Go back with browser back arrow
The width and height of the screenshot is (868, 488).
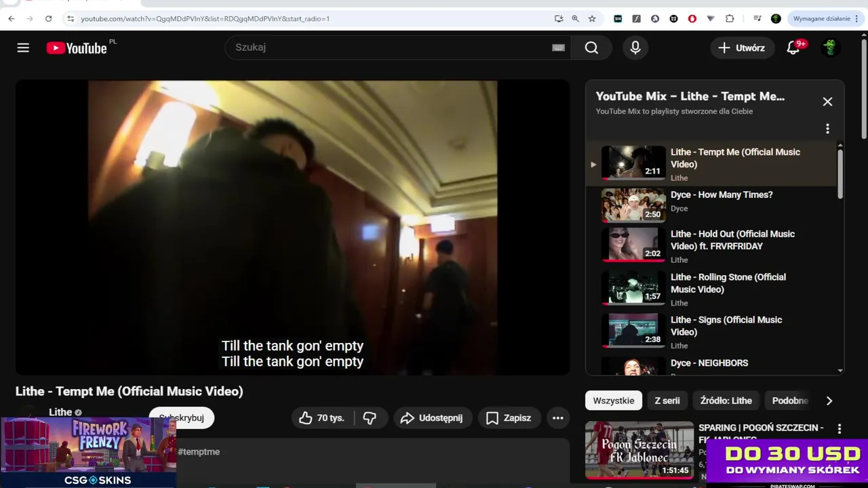[12, 18]
